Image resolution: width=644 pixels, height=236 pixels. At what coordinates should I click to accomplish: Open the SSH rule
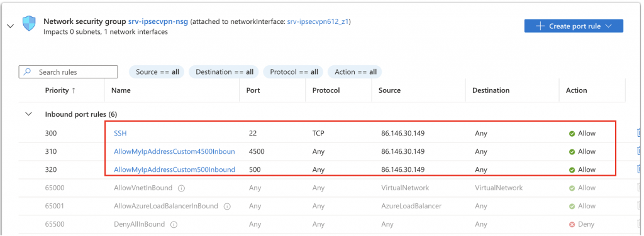(x=120, y=133)
